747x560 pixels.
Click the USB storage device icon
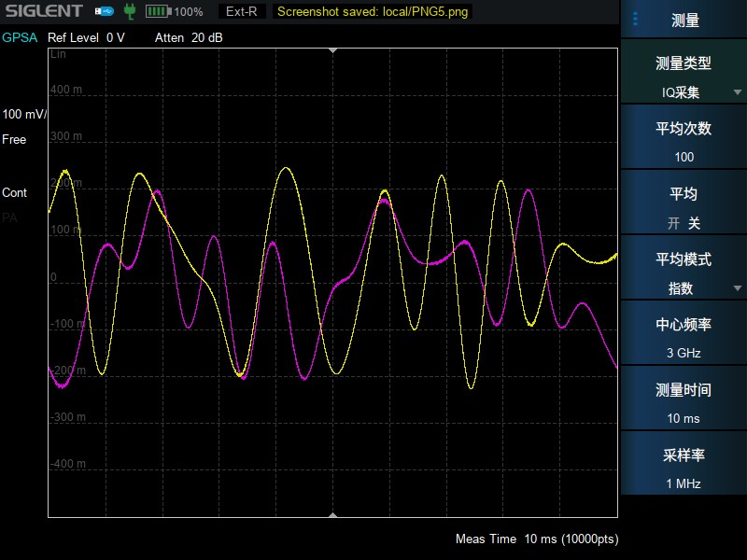point(105,11)
